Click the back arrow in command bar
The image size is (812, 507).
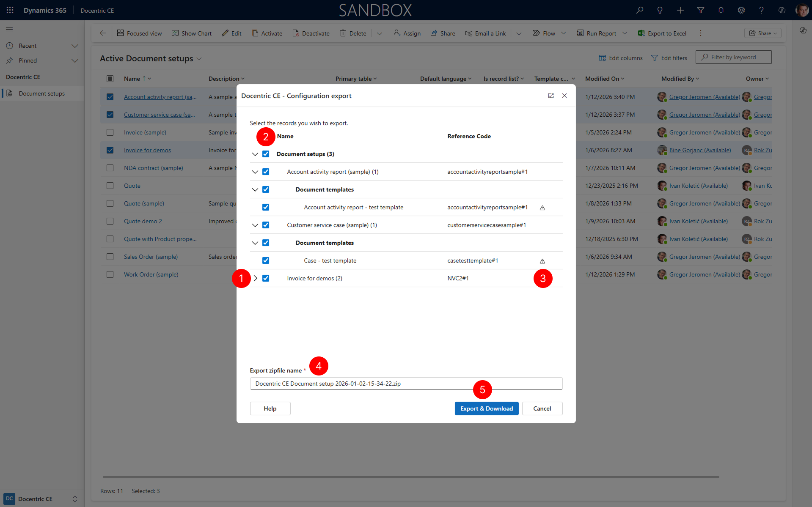point(103,33)
